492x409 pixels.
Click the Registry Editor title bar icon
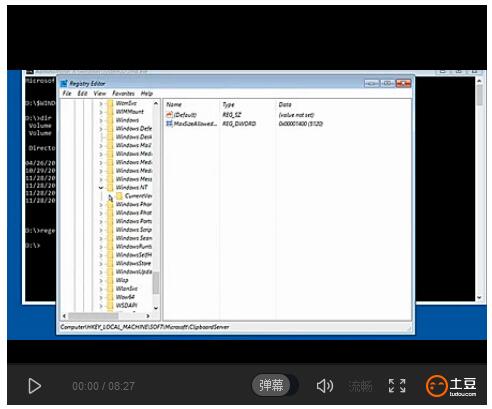tap(64, 83)
